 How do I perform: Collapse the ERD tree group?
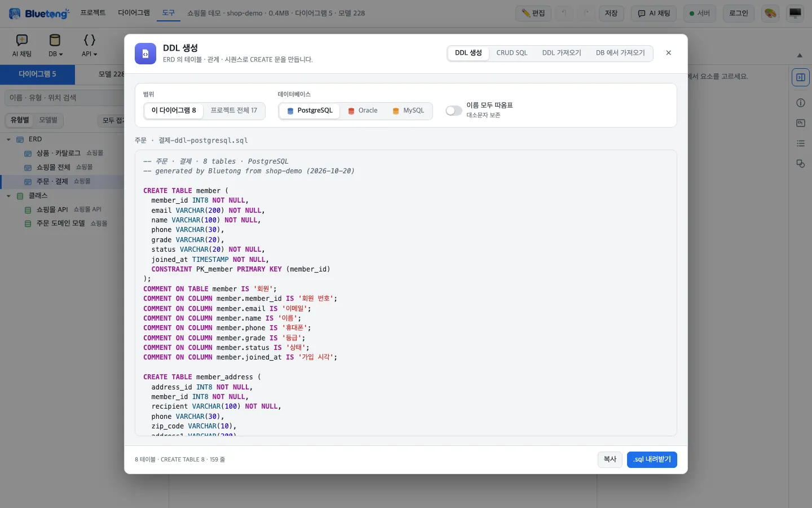click(8, 139)
